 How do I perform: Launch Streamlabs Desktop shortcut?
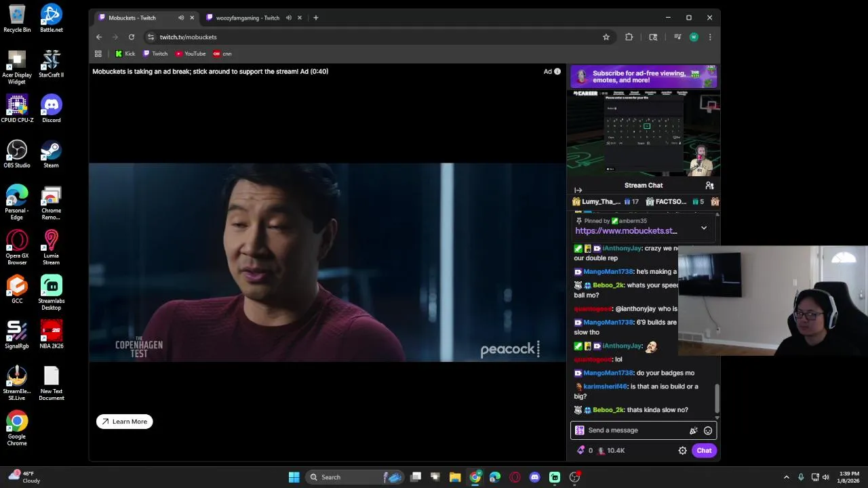[x=51, y=293]
